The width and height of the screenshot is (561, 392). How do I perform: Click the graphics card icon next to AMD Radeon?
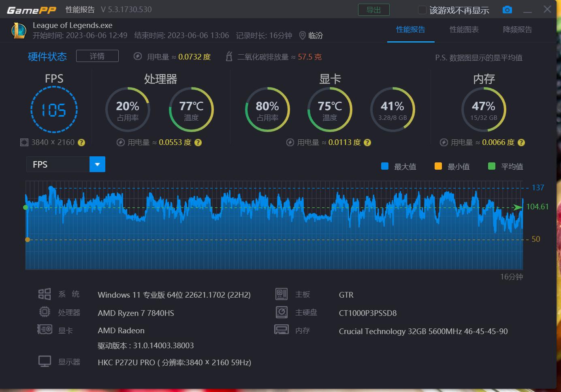coord(45,329)
